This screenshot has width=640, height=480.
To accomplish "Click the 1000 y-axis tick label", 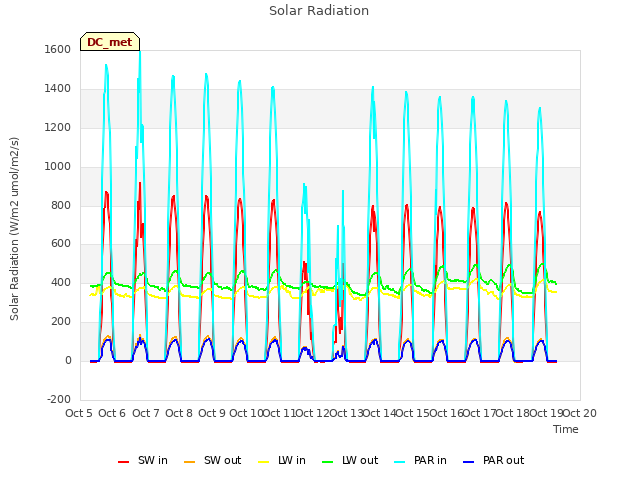I will pyautogui.click(x=58, y=167).
